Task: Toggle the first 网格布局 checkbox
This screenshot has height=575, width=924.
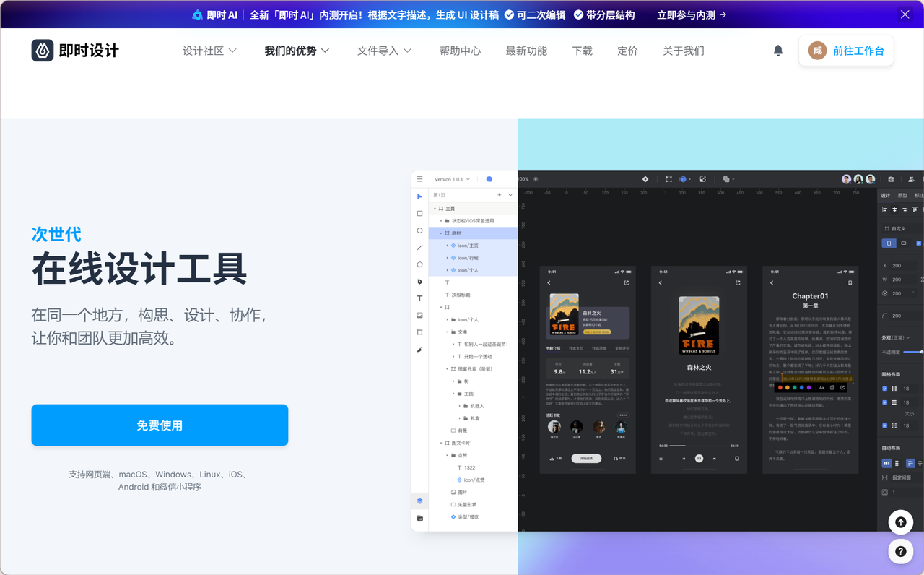Action: pos(885,389)
